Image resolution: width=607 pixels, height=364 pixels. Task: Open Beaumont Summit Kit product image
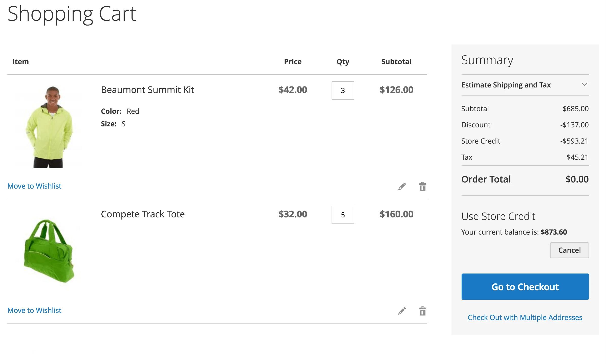(49, 126)
